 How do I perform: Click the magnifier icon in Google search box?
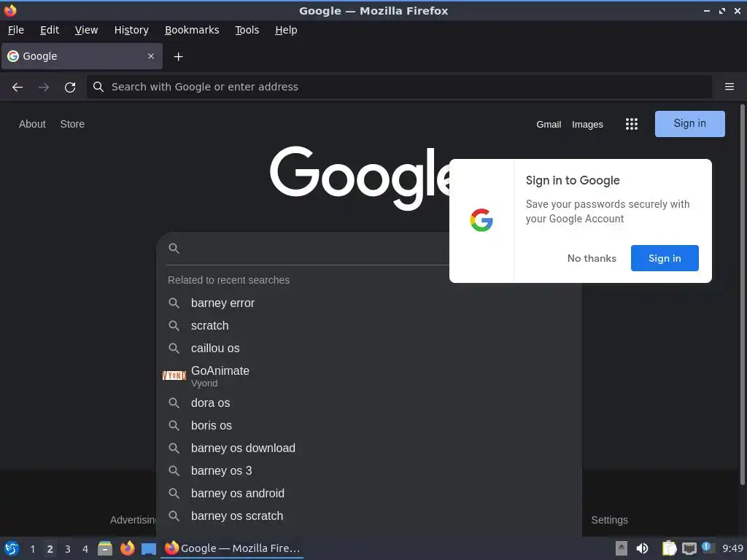pyautogui.click(x=174, y=248)
